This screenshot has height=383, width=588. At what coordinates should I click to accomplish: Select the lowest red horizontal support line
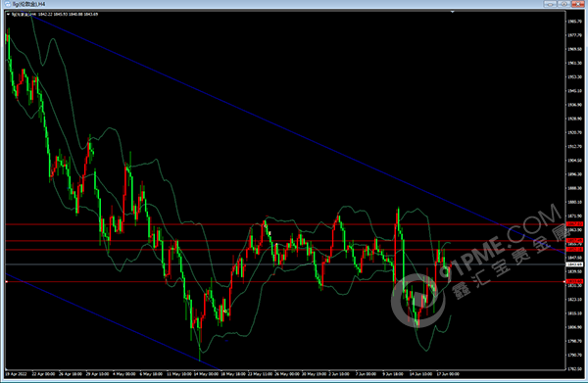point(285,281)
